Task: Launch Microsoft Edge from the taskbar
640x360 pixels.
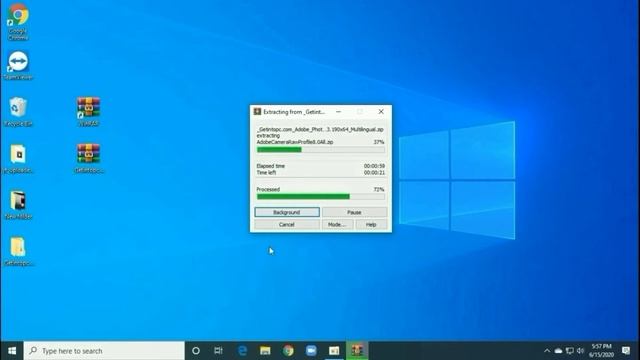Action: (242, 351)
